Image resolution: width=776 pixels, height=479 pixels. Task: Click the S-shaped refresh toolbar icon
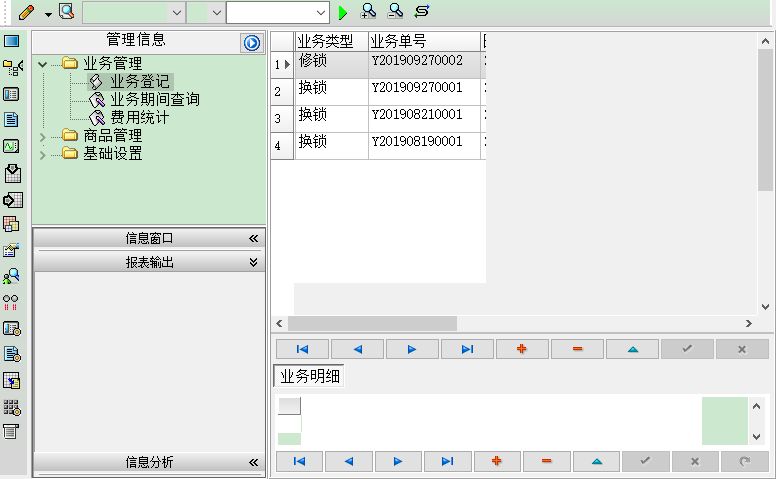click(422, 11)
